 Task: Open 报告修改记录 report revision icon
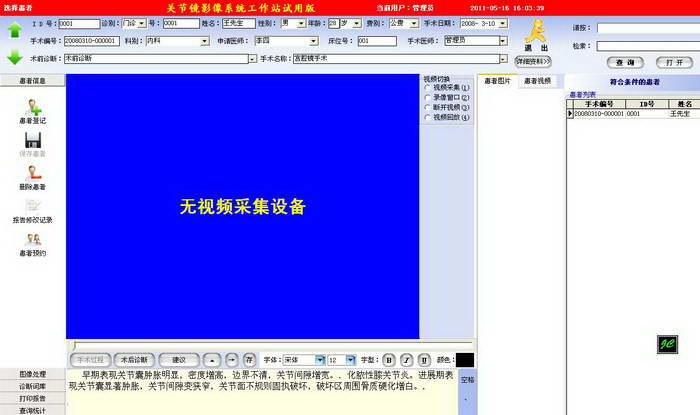tap(33, 206)
